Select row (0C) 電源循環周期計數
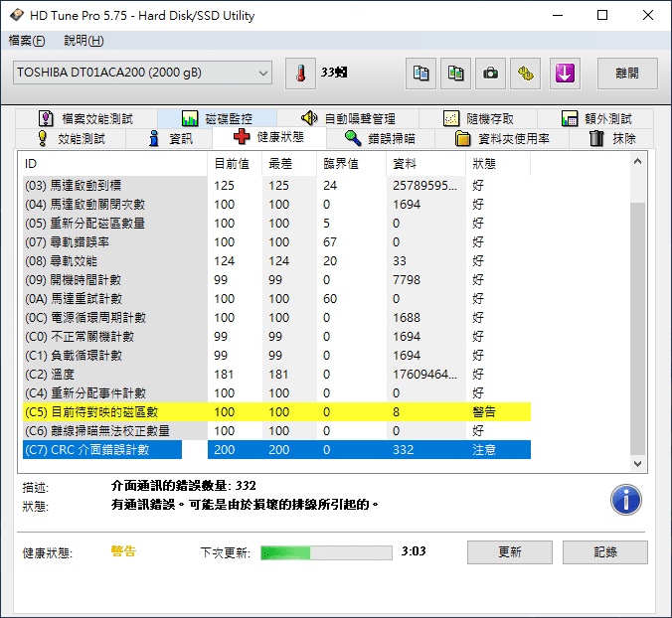The height and width of the screenshot is (618, 672). click(x=277, y=317)
